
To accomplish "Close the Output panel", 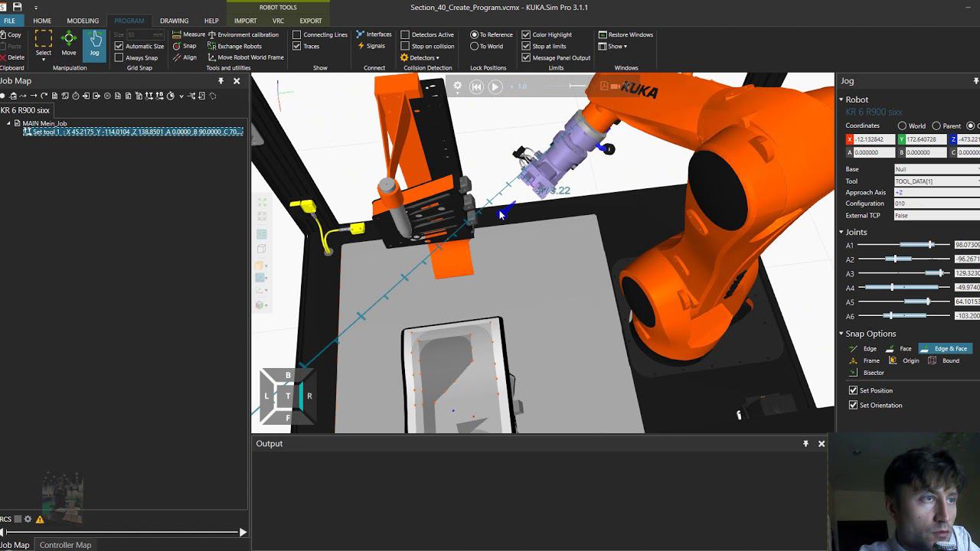I will (822, 443).
